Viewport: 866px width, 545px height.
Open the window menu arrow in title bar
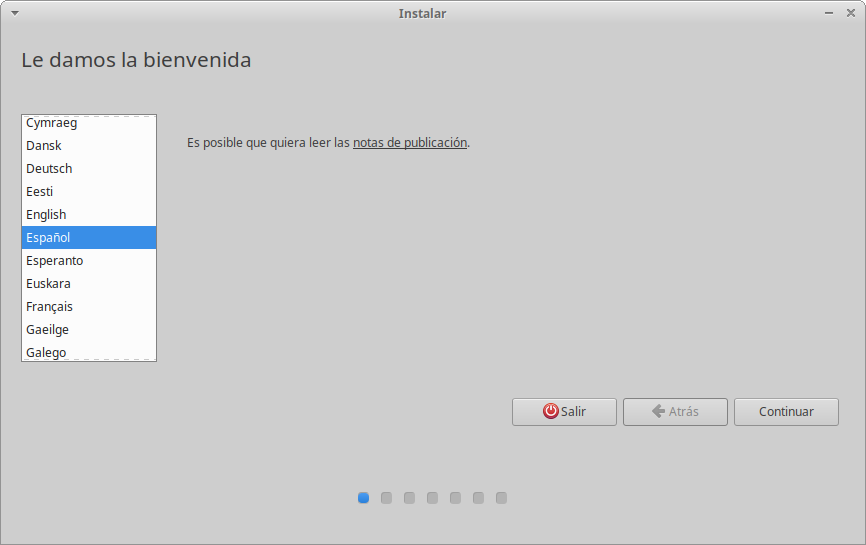[x=14, y=13]
